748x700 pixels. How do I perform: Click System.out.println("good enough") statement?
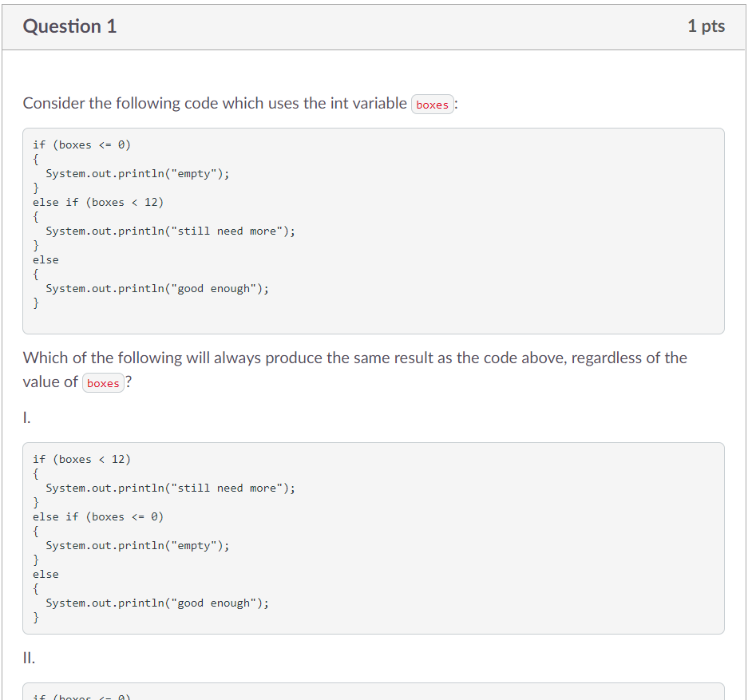coord(157,288)
